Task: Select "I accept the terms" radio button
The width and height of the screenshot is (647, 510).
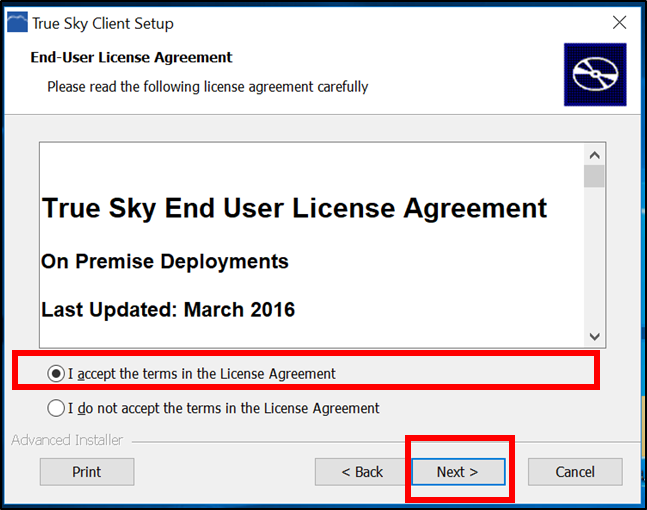Action: (x=56, y=374)
